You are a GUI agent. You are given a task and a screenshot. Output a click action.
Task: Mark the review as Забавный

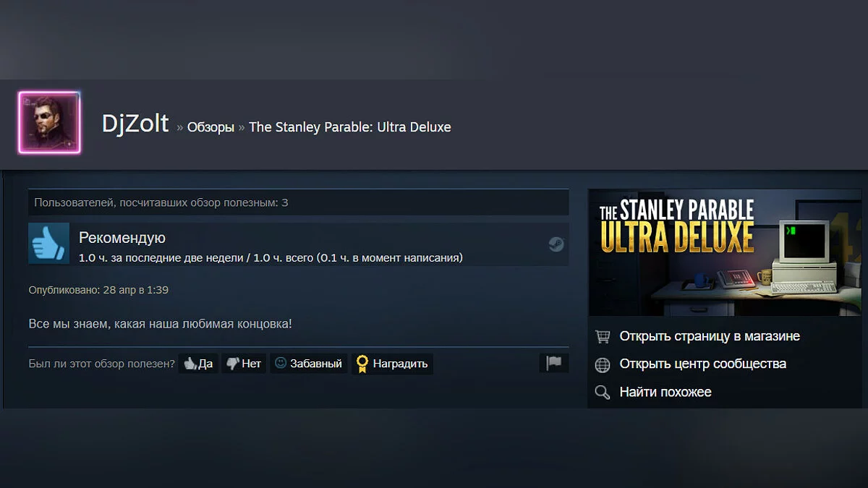click(308, 364)
